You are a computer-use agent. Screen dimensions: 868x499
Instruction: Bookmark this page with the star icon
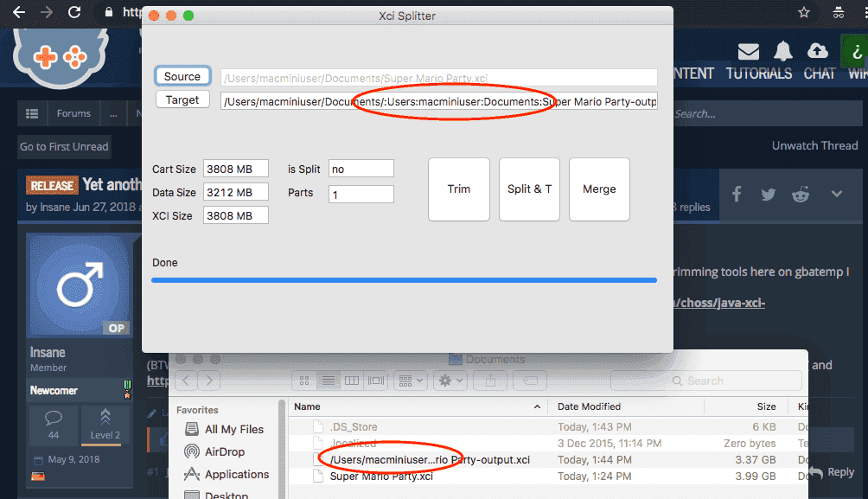click(x=804, y=12)
